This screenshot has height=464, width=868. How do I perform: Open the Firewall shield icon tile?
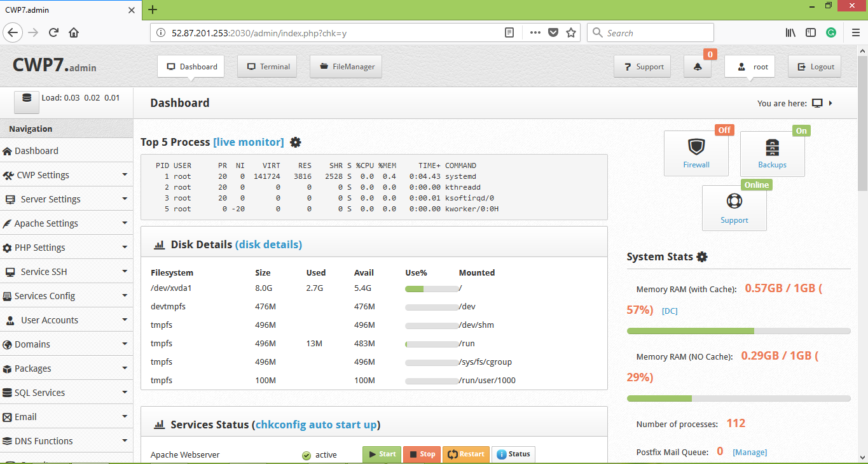696,153
